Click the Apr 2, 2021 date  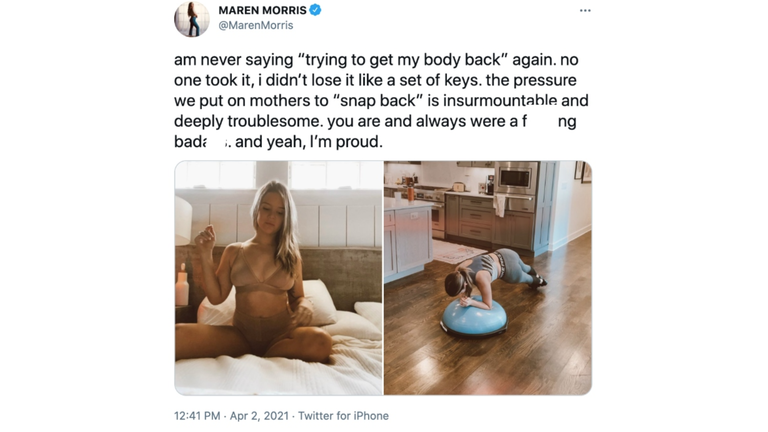coord(259,416)
